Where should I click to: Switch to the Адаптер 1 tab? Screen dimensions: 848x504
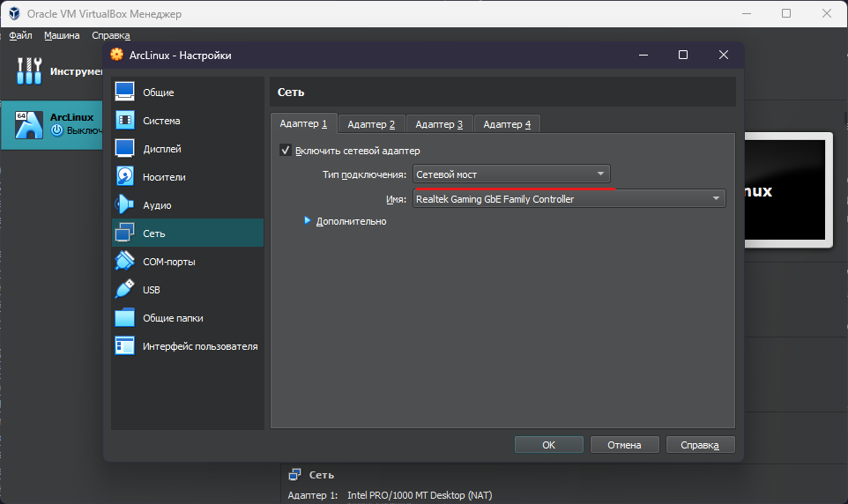tap(303, 123)
